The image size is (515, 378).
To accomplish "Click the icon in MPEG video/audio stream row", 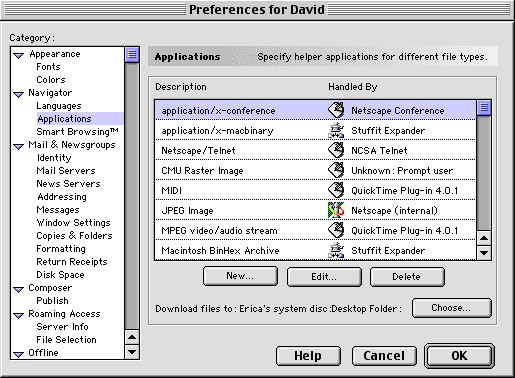I will click(336, 230).
